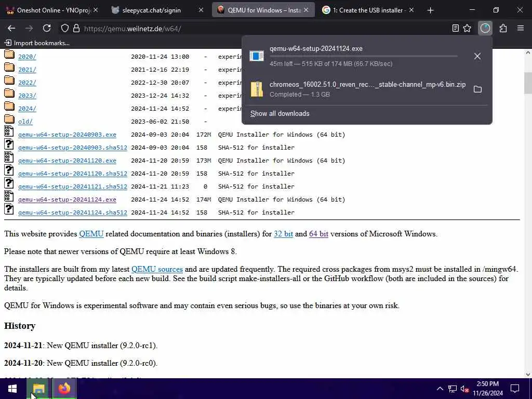Go forward with the forward arrow
The width and height of the screenshot is (532, 399).
(29, 29)
